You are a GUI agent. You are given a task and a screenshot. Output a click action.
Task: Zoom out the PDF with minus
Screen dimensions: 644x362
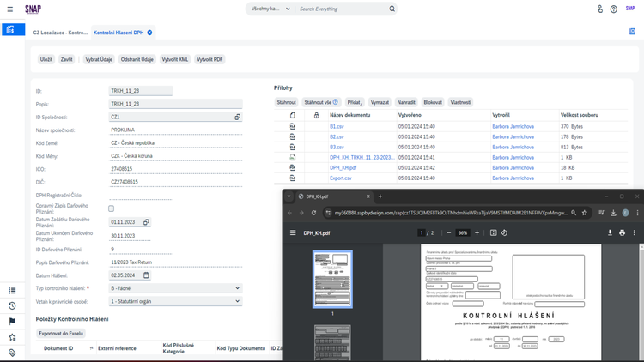[x=448, y=232]
